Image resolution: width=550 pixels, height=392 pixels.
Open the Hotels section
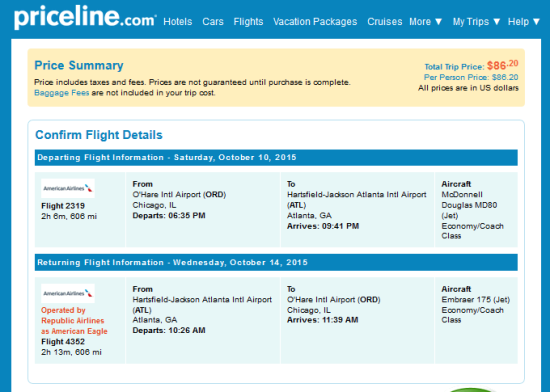[177, 22]
